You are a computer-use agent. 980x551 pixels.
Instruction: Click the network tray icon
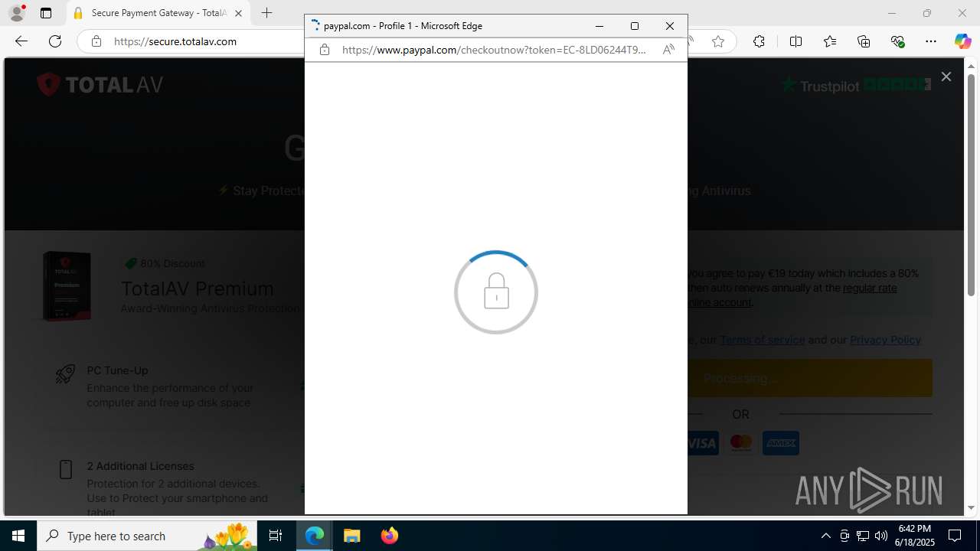(862, 536)
